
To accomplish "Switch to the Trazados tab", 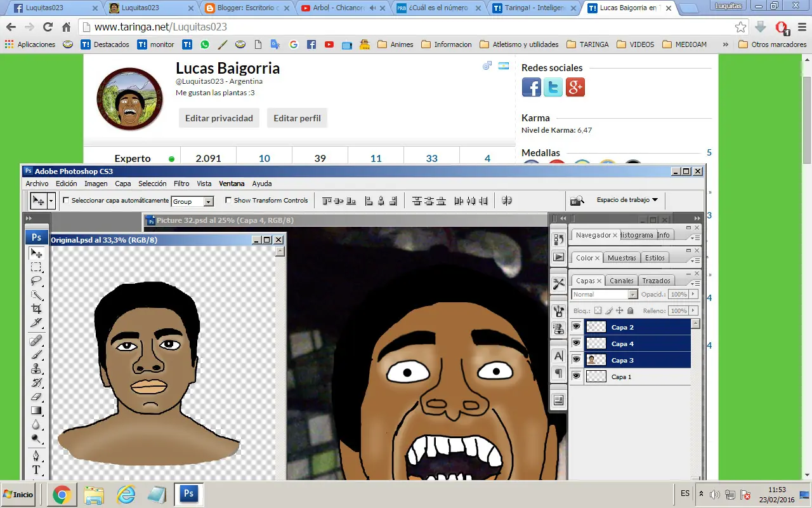I will [656, 281].
